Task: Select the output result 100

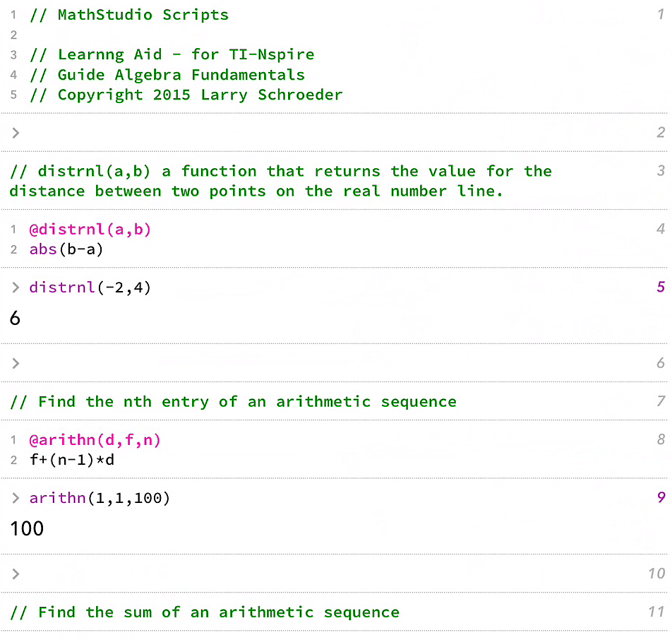Action: tap(27, 528)
